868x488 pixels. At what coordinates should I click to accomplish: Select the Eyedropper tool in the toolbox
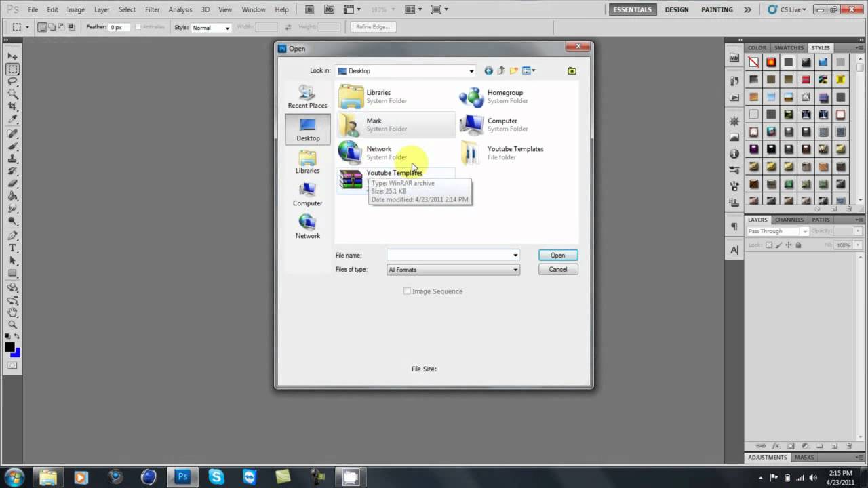(13, 120)
